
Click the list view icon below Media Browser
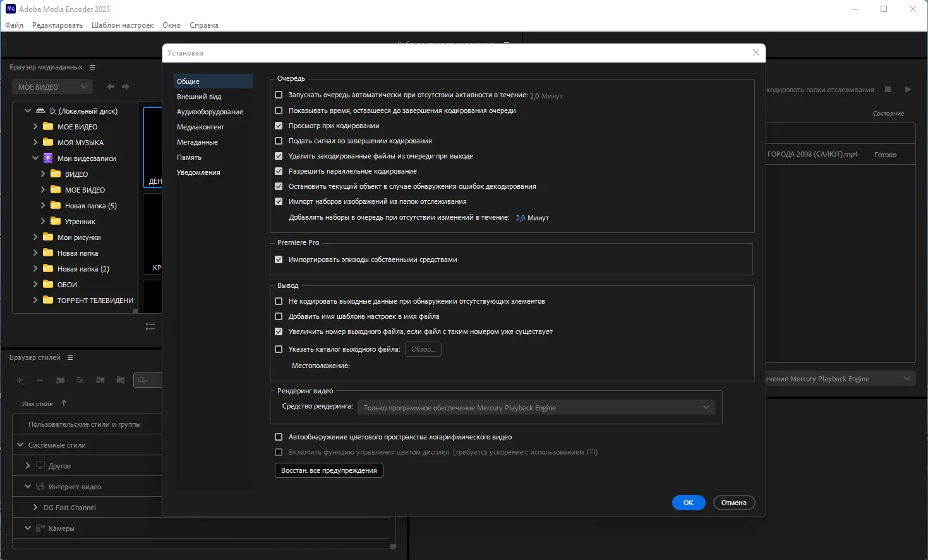[150, 326]
